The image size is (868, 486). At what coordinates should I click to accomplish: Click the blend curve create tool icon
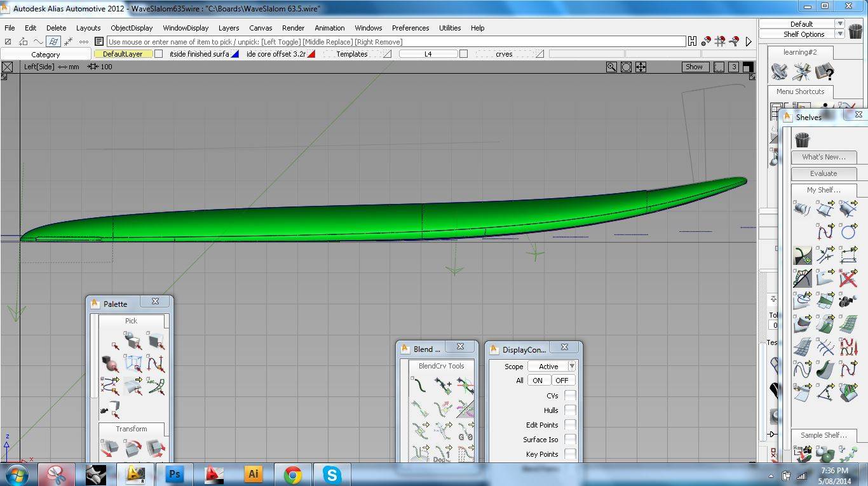coord(417,384)
